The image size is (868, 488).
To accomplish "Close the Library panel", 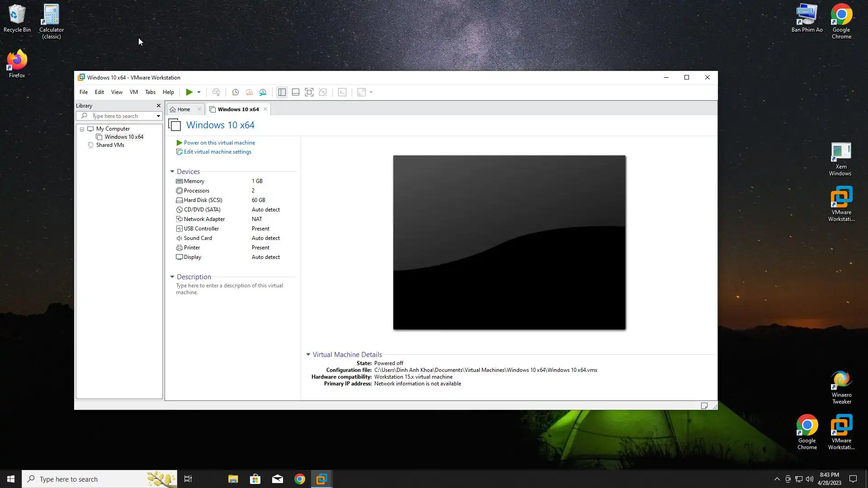I will 158,106.
